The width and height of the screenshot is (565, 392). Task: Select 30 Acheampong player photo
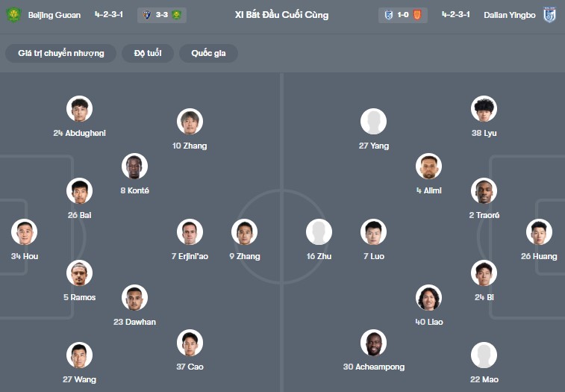tap(374, 342)
